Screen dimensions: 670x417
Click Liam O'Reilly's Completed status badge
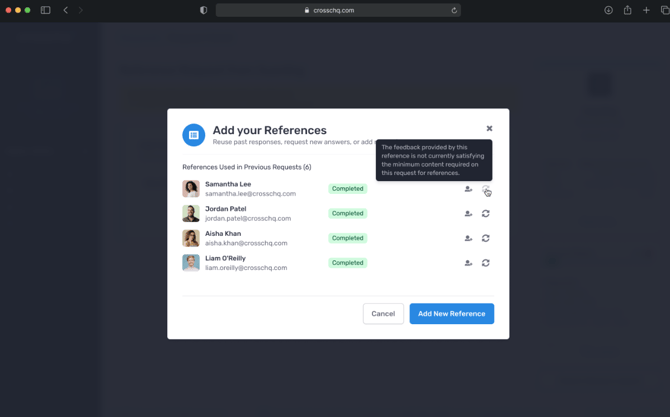[x=347, y=263]
